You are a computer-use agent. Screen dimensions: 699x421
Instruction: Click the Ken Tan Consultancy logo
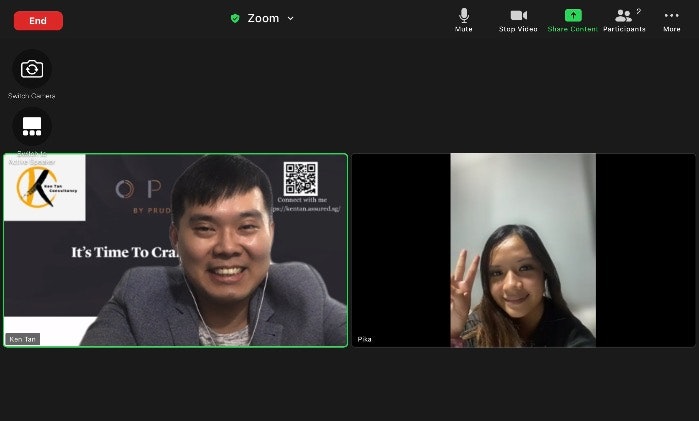click(44, 186)
